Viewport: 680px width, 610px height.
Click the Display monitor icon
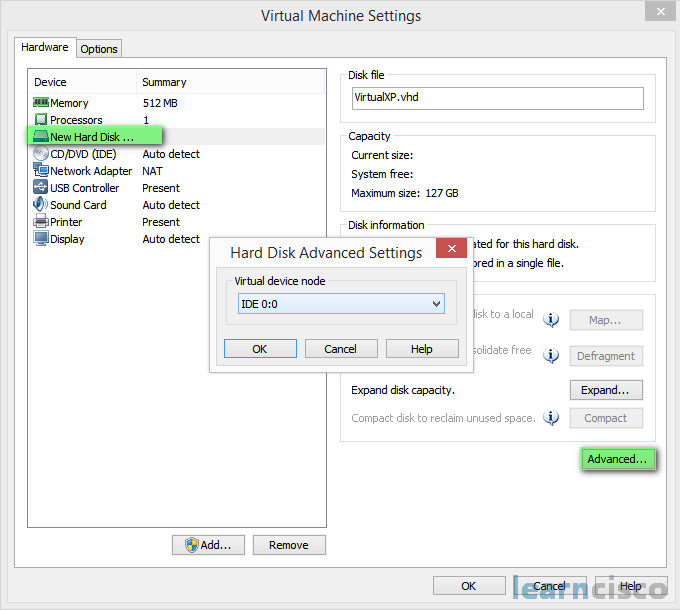tap(41, 238)
